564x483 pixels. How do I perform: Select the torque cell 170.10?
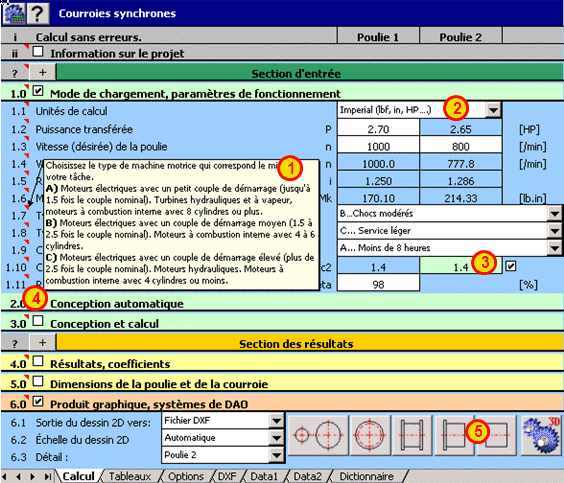(378, 198)
